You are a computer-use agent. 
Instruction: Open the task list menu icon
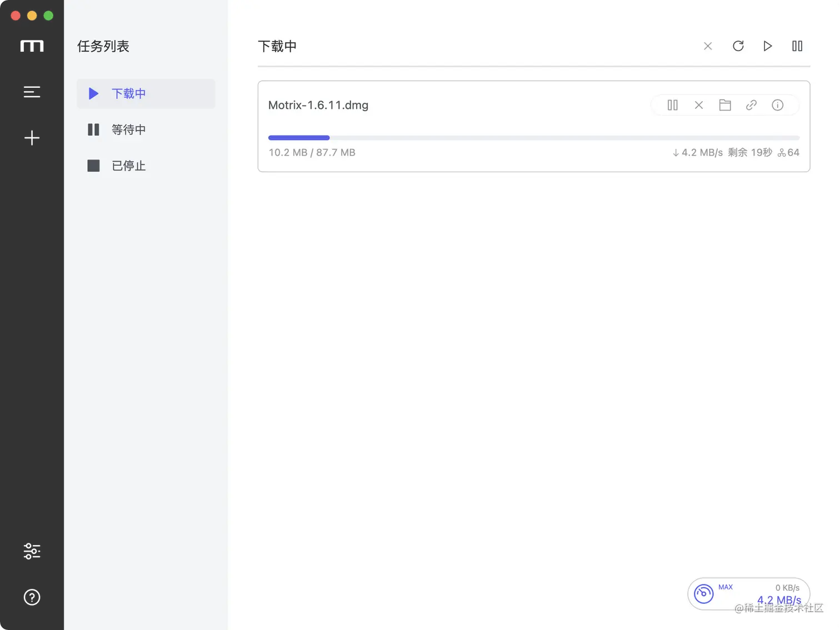32,92
